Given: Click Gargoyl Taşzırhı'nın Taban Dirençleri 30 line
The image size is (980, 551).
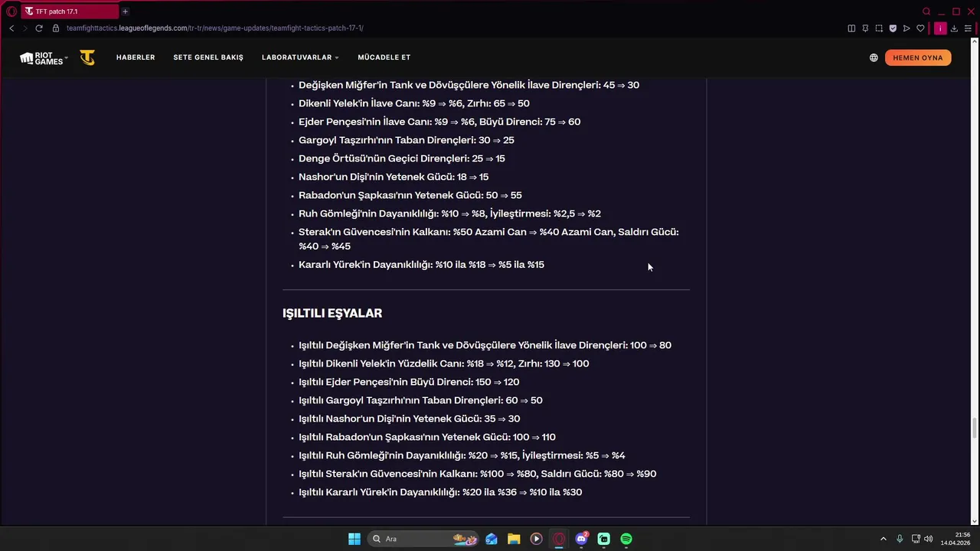Looking at the screenshot, I should pos(407,140).
